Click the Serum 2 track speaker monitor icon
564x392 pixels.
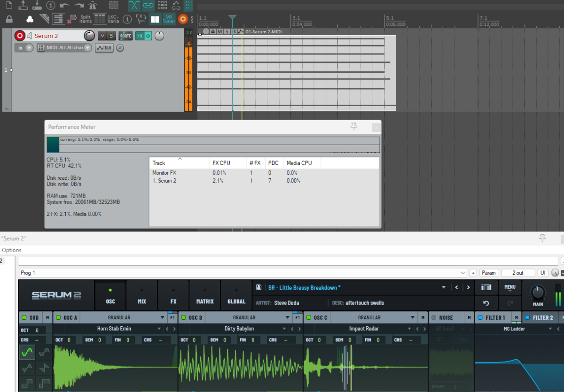tap(29, 36)
